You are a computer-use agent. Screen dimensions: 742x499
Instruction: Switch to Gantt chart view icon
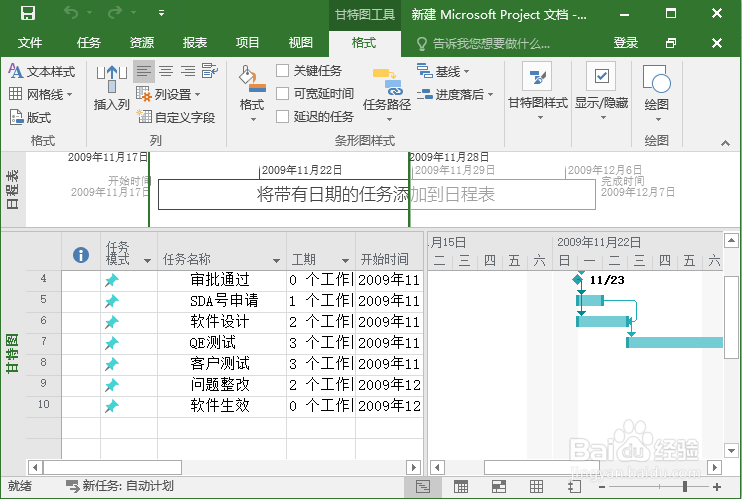point(422,486)
